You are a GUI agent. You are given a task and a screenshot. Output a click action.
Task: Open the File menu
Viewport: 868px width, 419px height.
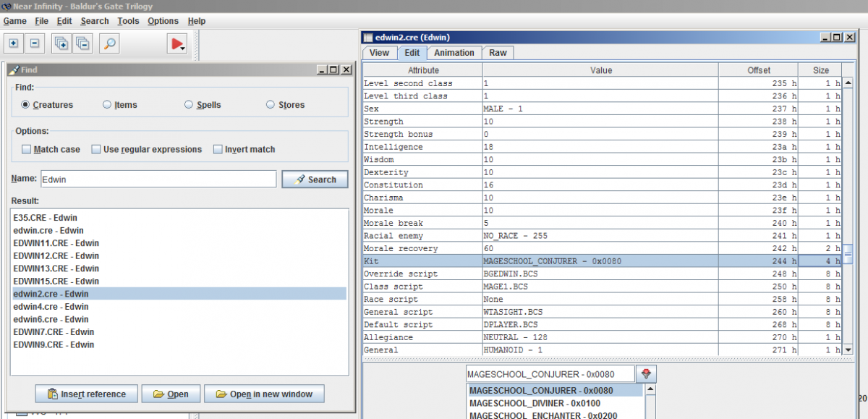pos(43,21)
